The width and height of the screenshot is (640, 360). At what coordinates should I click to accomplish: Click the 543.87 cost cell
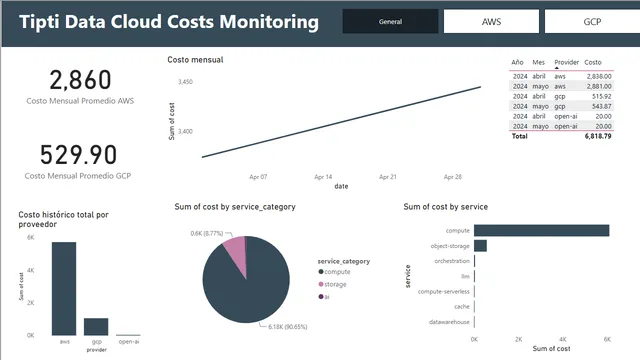(x=602, y=106)
